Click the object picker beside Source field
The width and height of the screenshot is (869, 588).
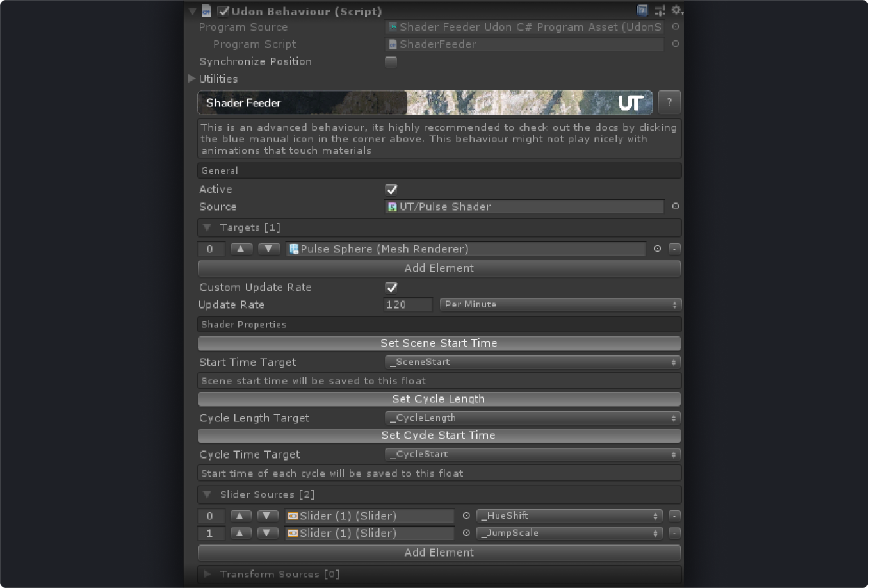[x=675, y=206]
